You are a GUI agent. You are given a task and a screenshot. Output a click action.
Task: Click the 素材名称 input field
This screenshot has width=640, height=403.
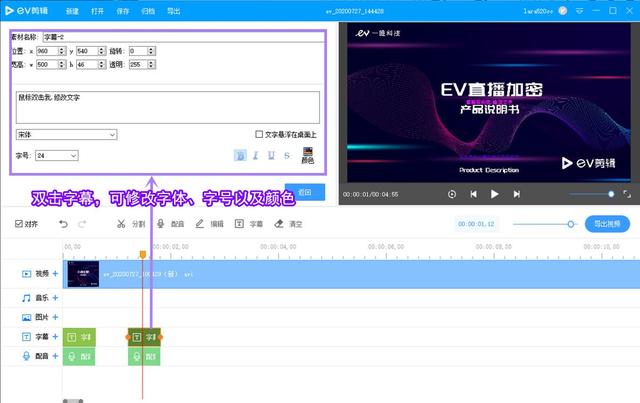[x=184, y=37]
